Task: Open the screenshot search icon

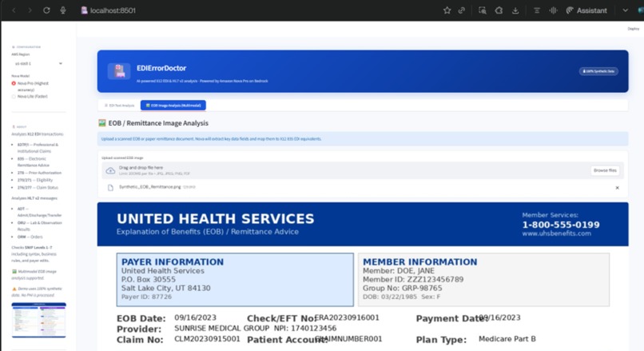Action: [x=483, y=10]
